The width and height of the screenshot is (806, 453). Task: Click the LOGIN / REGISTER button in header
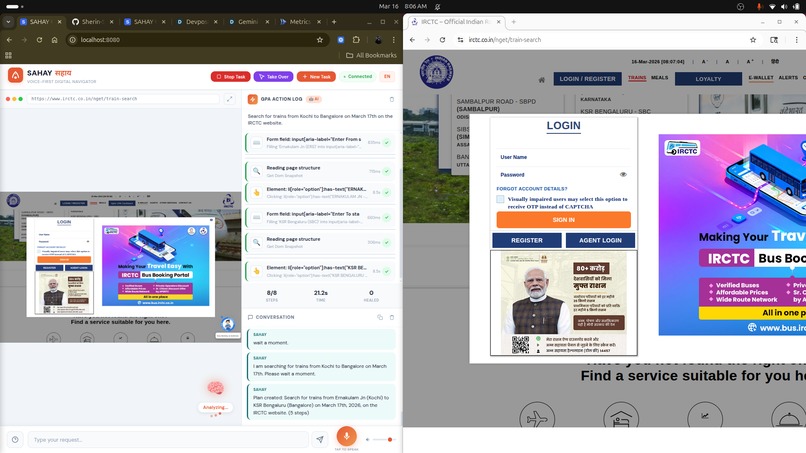coord(588,79)
